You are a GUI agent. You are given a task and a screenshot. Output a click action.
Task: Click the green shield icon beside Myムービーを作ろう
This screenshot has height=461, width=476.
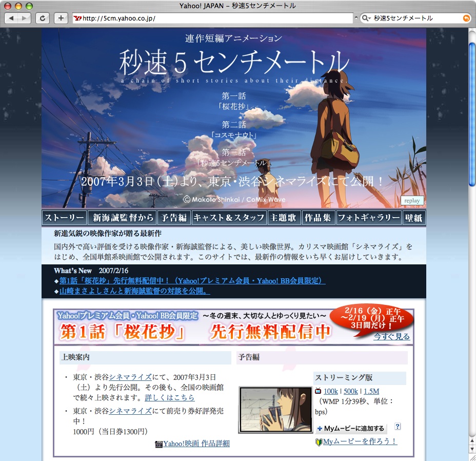[x=319, y=442]
